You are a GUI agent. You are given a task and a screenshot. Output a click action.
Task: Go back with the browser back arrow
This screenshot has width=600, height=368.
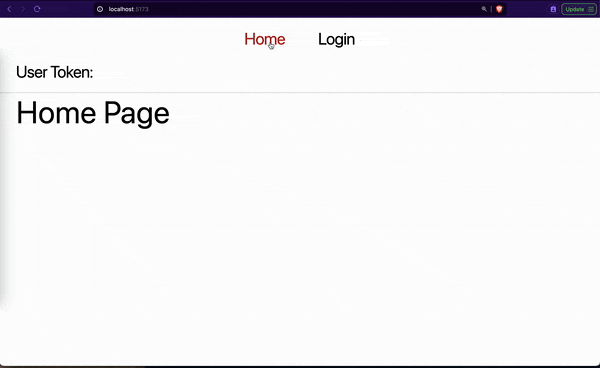(9, 9)
